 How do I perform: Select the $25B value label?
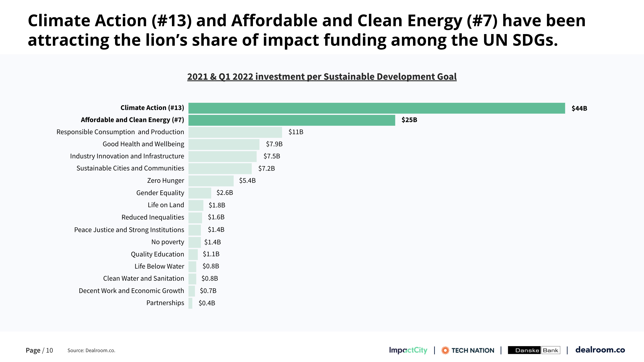pyautogui.click(x=409, y=120)
